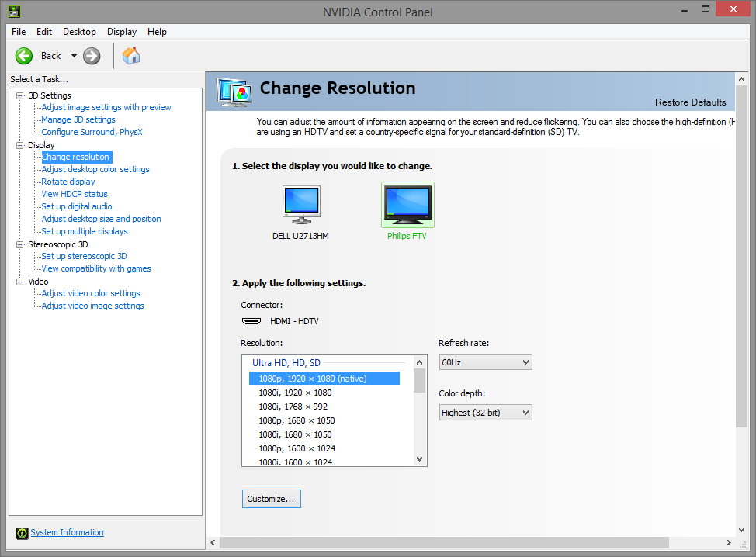The height and width of the screenshot is (557, 756).
Task: Open Set up multiple displays
Action: 85,231
